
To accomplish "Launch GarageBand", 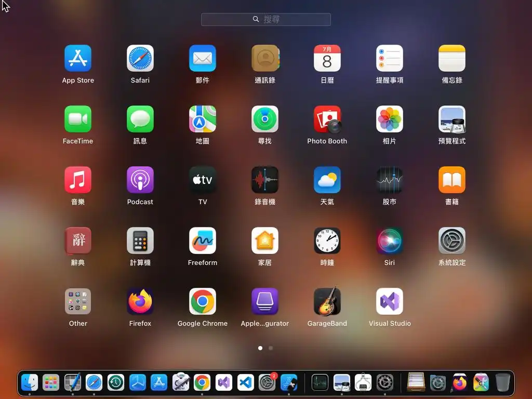I will 327,301.
